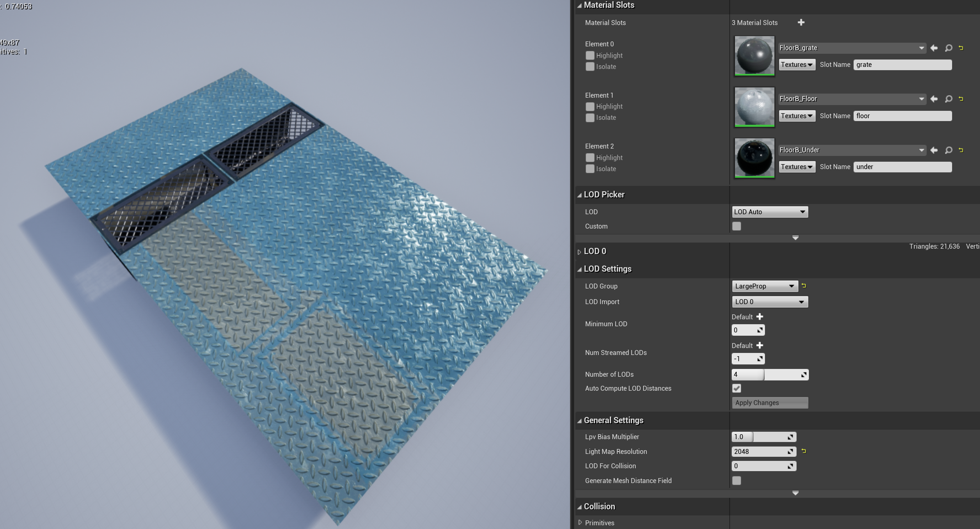Enable Isolate for Element 1
Image resolution: width=980 pixels, height=529 pixels.
coord(590,117)
